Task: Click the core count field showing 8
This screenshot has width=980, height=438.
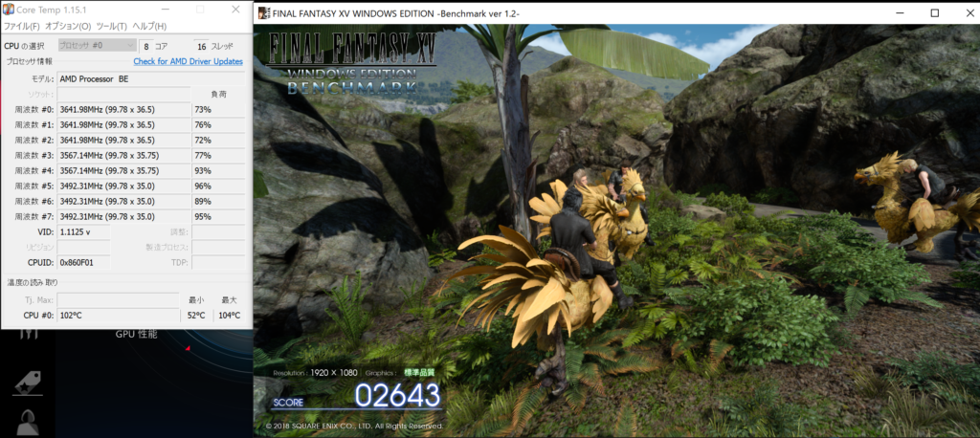Action: (146, 46)
